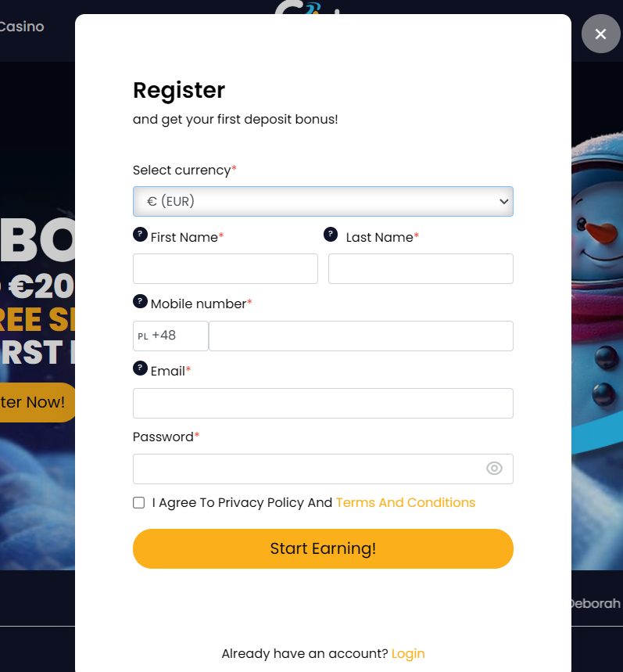Click the Start Earning! button

click(323, 548)
